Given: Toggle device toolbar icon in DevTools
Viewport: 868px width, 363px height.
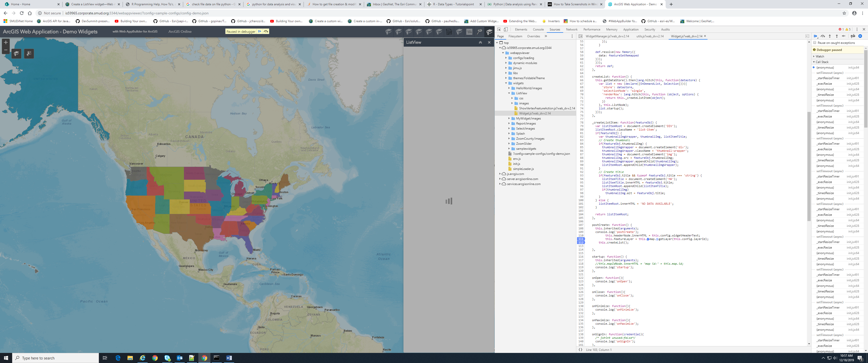Looking at the screenshot, I should pyautogui.click(x=506, y=29).
